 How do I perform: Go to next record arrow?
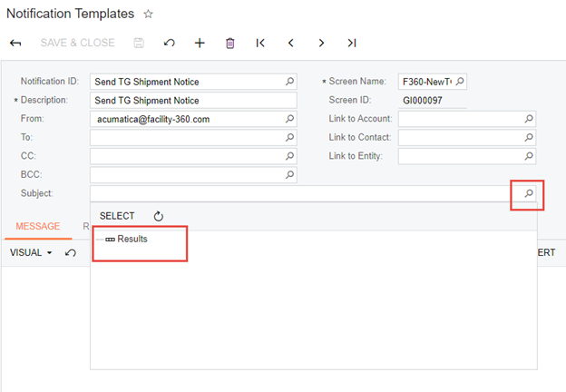pyautogui.click(x=321, y=43)
